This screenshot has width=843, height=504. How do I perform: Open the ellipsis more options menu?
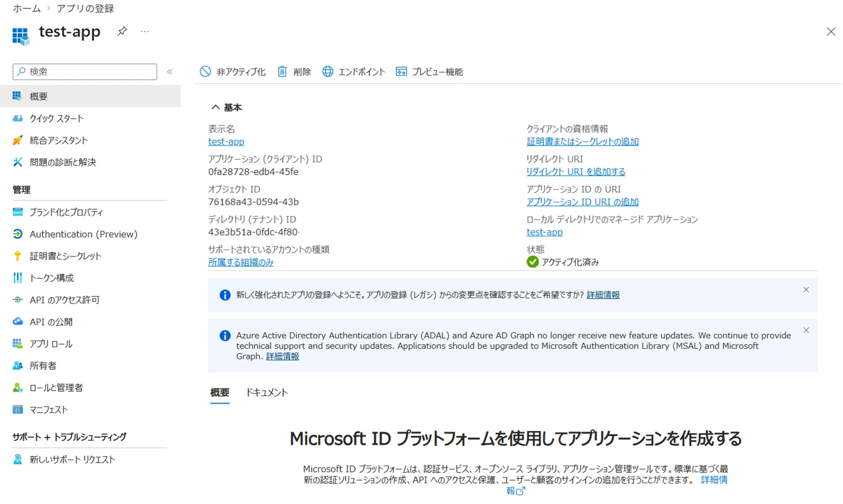coord(144,31)
